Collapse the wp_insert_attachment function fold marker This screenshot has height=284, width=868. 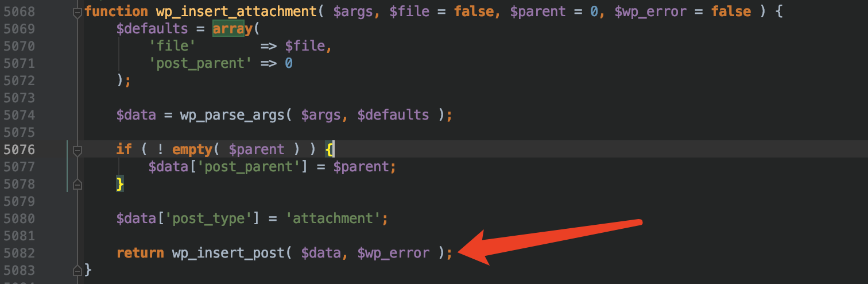[77, 11]
